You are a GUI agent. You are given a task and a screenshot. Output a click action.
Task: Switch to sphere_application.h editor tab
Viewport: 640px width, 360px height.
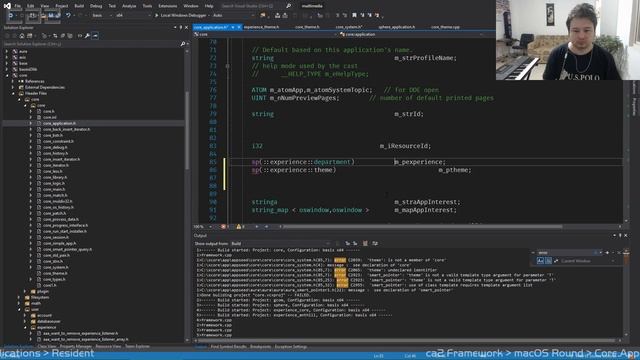tap(396, 27)
